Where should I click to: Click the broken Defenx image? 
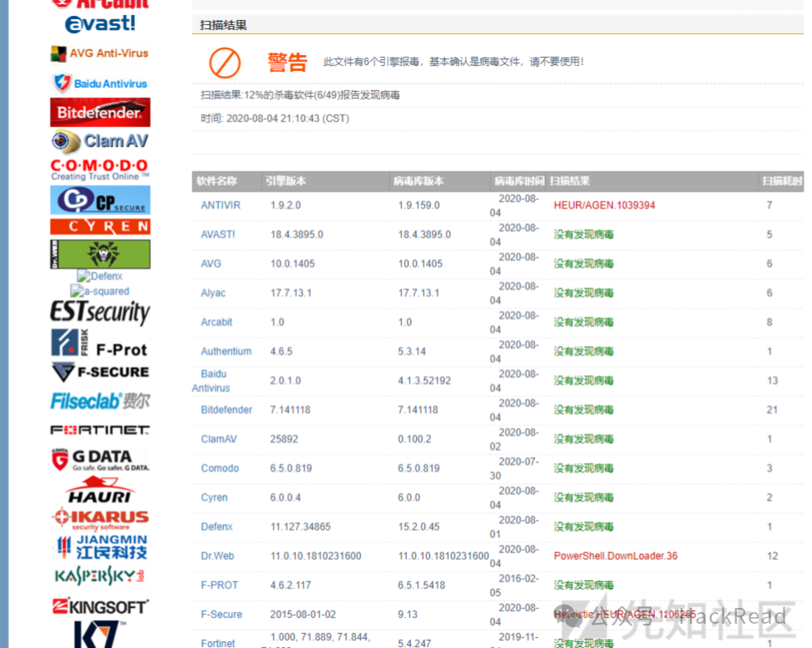click(100, 276)
